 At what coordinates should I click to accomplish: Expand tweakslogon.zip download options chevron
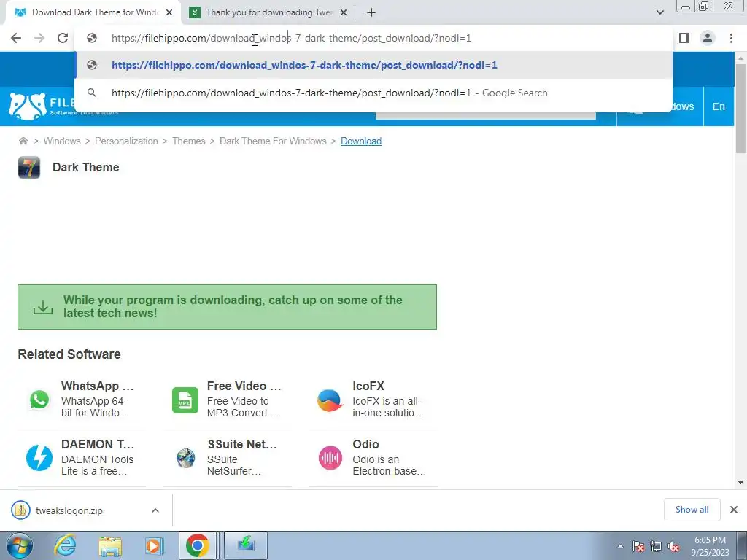[155, 510]
